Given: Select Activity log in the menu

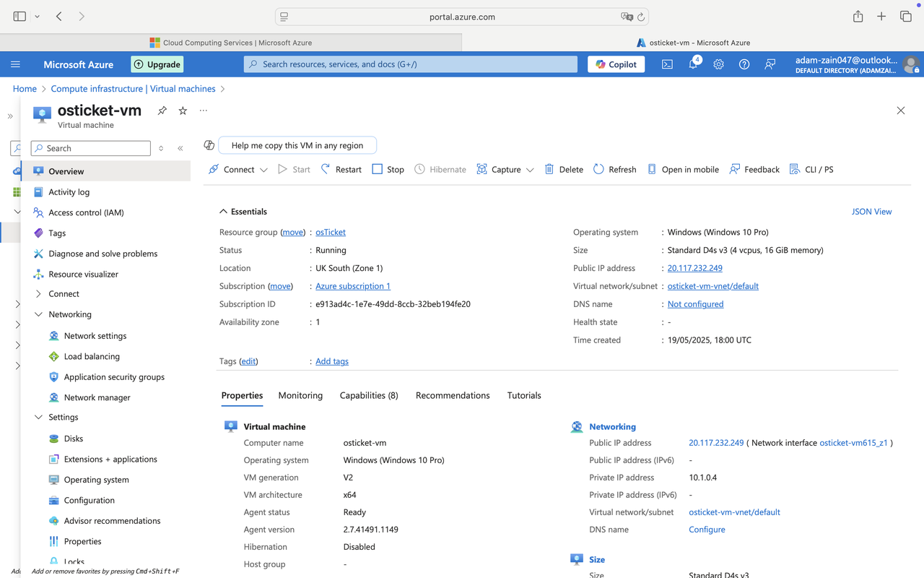Looking at the screenshot, I should pyautogui.click(x=106, y=192).
